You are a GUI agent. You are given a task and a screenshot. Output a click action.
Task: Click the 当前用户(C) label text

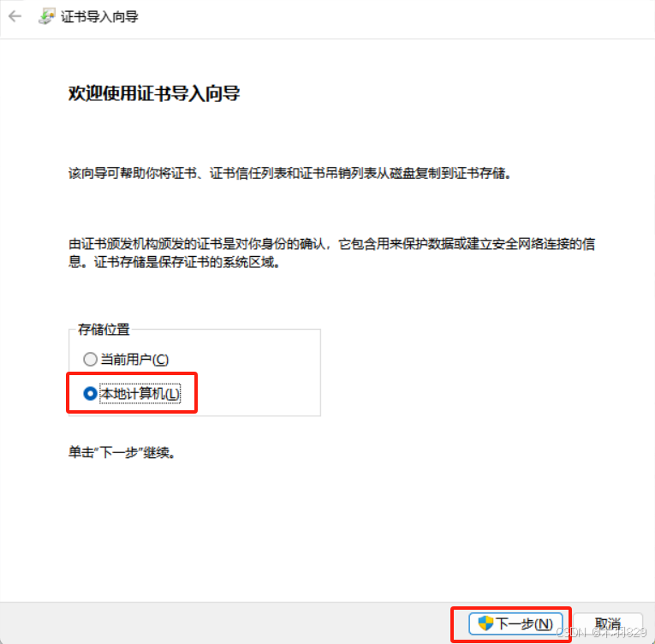(x=134, y=360)
